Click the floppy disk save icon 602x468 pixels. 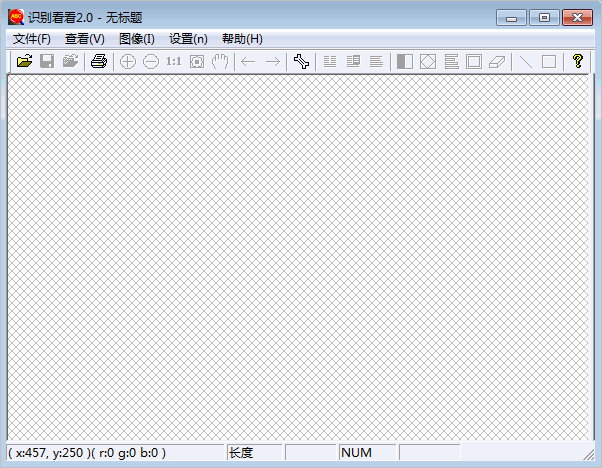coord(47,61)
